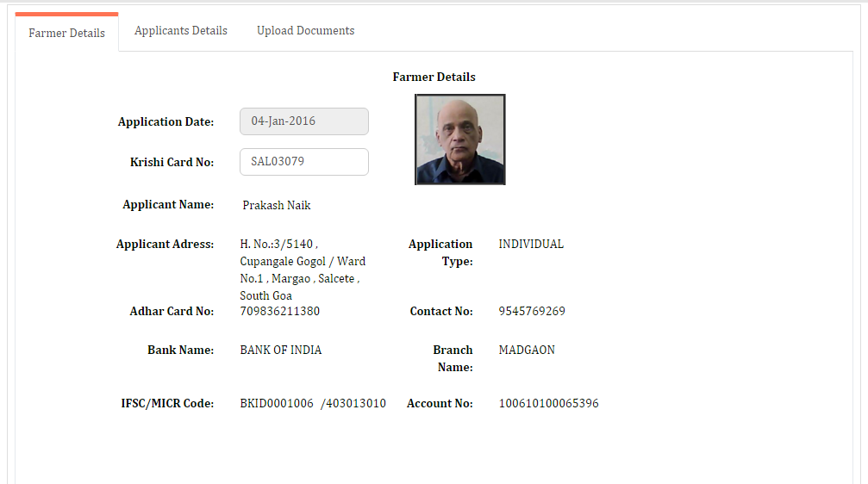Click the MICR code /403013010
The image size is (868, 484).
click(353, 403)
